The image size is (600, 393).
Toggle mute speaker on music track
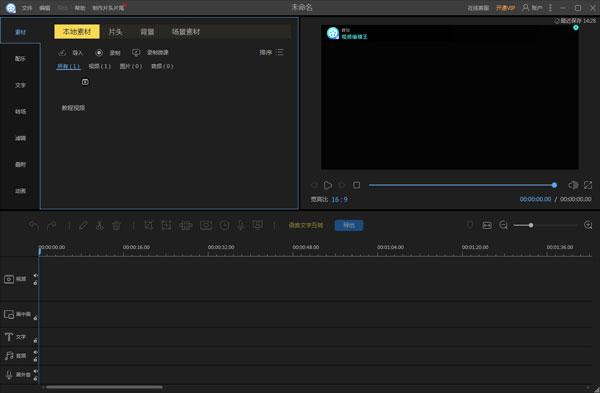[36, 352]
